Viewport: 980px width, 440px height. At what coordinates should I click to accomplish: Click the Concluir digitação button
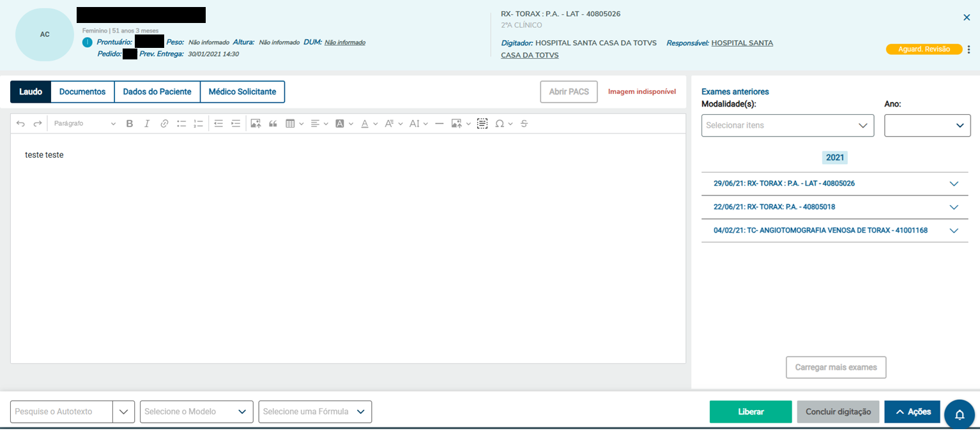pyautogui.click(x=838, y=412)
